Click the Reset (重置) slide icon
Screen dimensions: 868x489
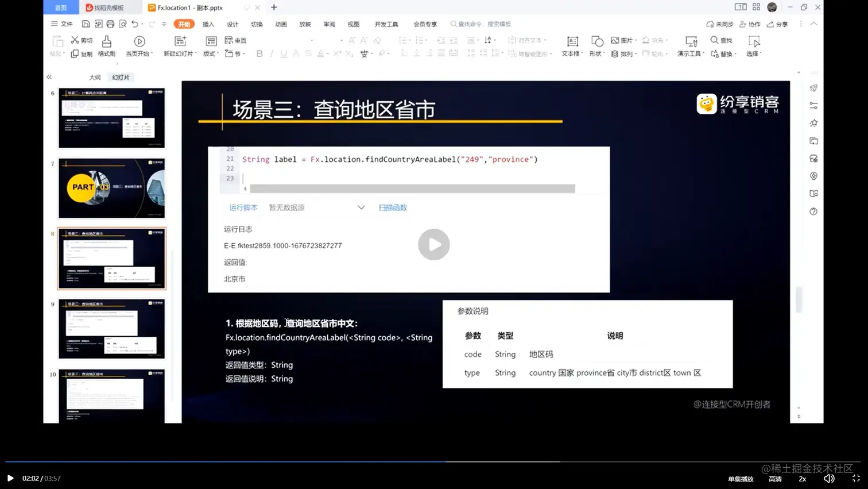click(x=229, y=40)
